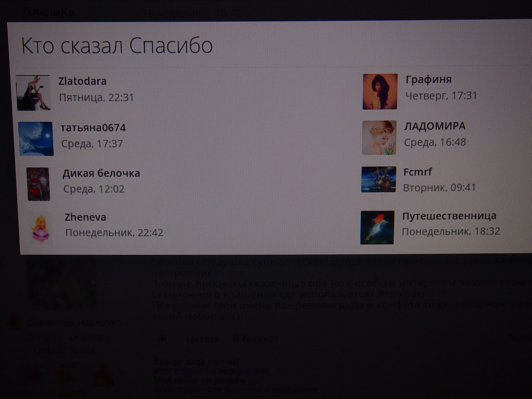Viewport: 532px width, 399px height.
Task: Click the татьяна0674 username
Action: (93, 128)
